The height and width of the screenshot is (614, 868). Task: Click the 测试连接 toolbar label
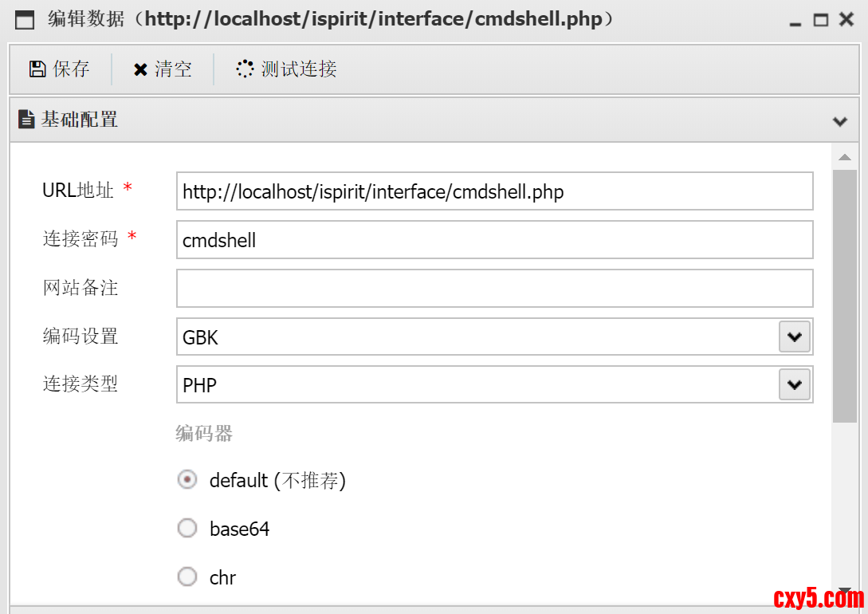(299, 69)
